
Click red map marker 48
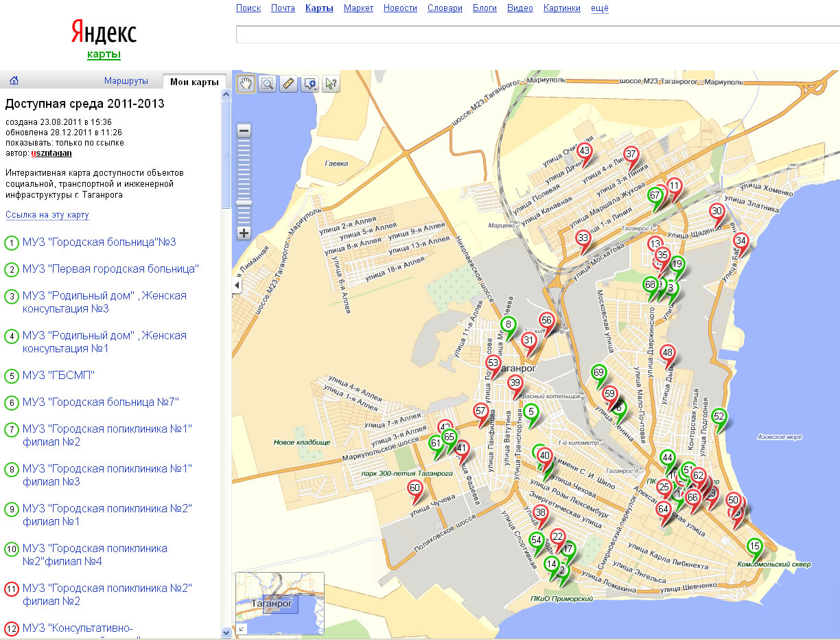668,354
